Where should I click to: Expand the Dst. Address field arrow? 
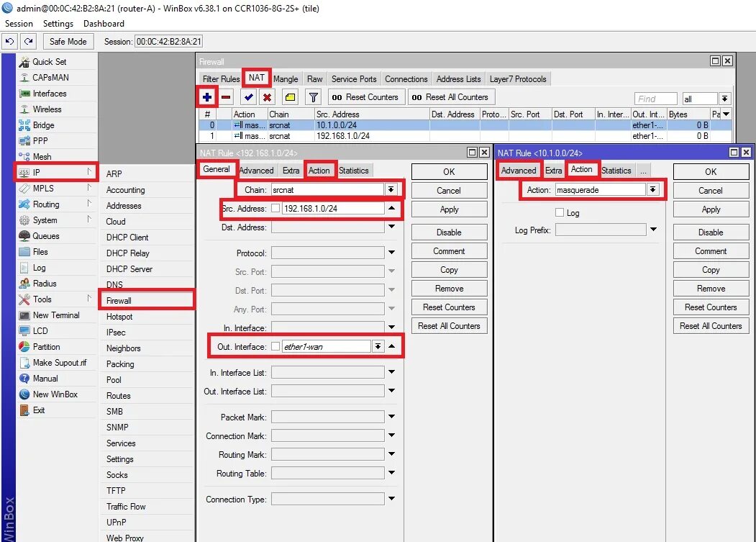pos(391,226)
